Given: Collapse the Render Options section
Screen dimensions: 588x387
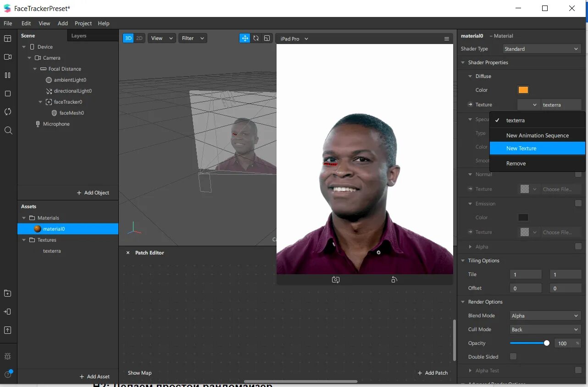Looking at the screenshot, I should 463,302.
